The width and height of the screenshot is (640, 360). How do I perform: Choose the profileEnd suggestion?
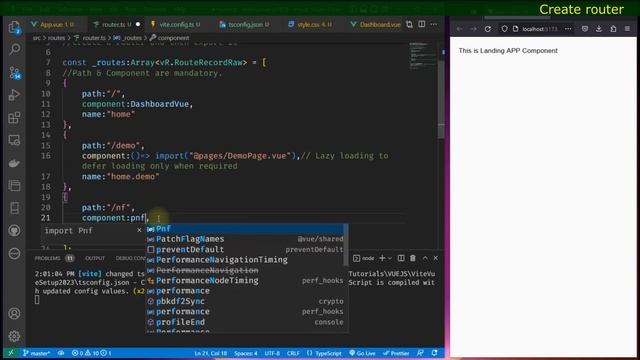coord(246,322)
